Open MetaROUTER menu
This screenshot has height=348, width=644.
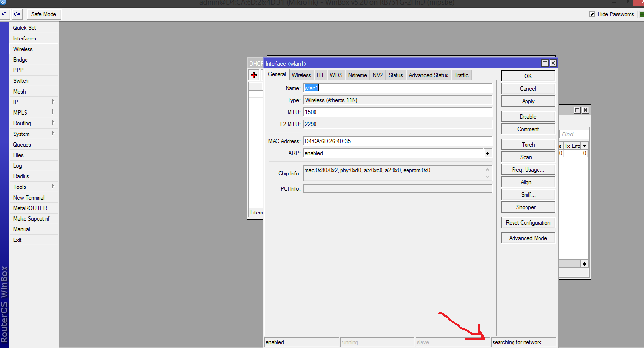click(x=34, y=208)
